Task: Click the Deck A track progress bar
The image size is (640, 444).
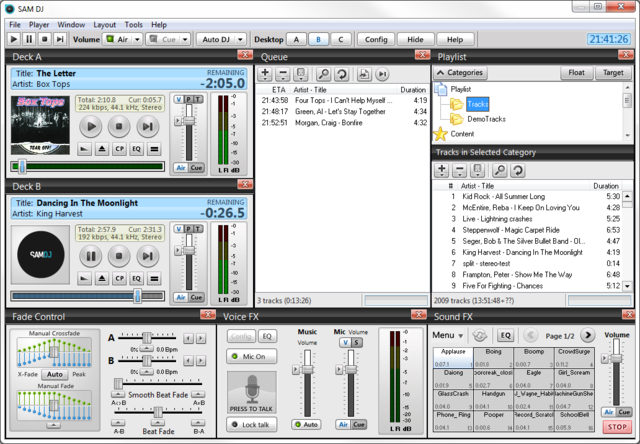Action: click(88, 166)
